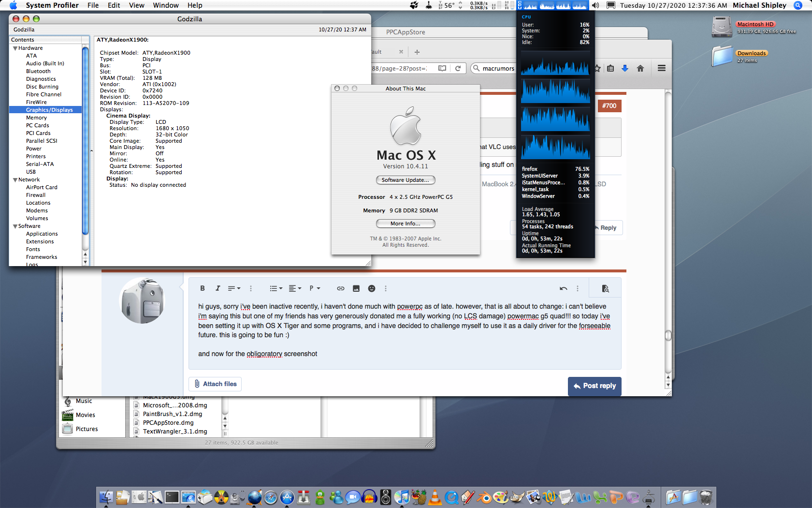The width and height of the screenshot is (812, 508).
Task: Toggle reader view in the address bar
Action: pyautogui.click(x=442, y=68)
